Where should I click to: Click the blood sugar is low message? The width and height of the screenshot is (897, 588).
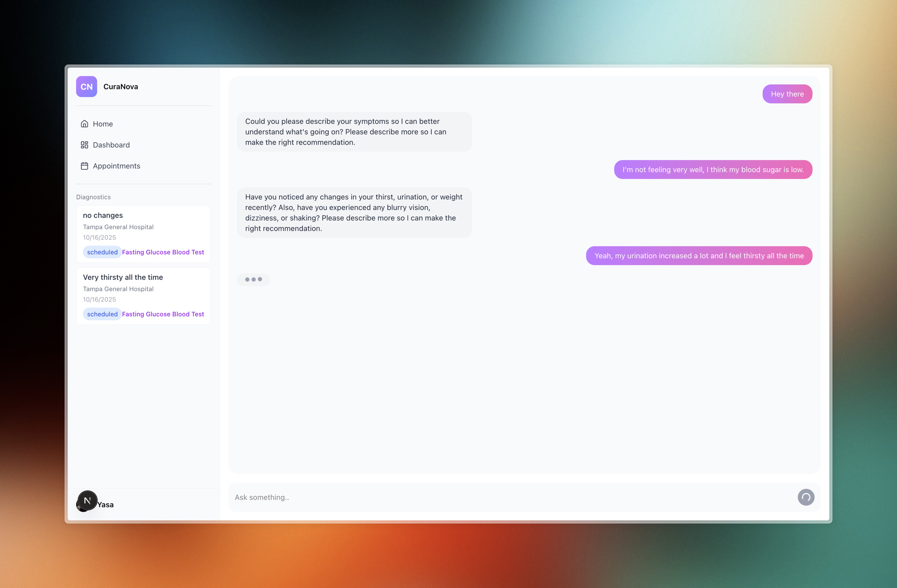coord(713,169)
